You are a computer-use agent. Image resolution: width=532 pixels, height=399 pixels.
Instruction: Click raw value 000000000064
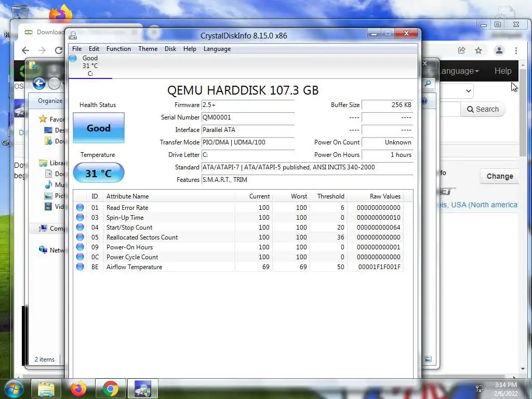pyautogui.click(x=379, y=228)
